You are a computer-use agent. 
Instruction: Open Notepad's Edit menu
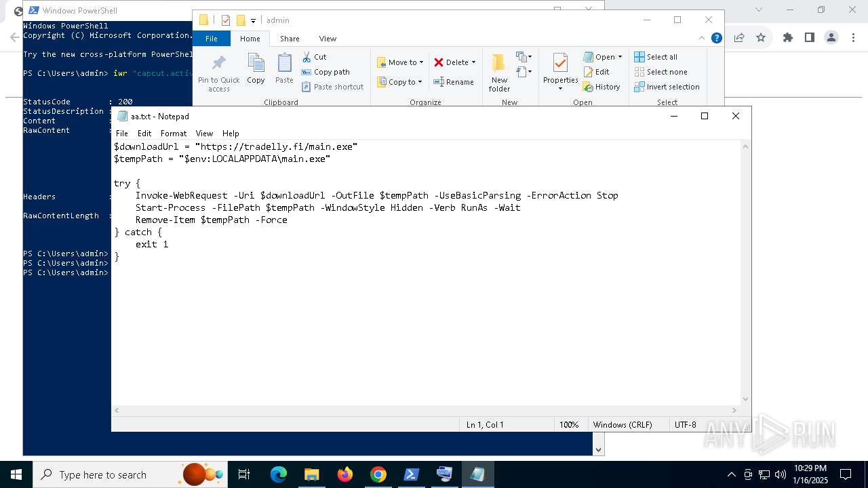pos(144,134)
